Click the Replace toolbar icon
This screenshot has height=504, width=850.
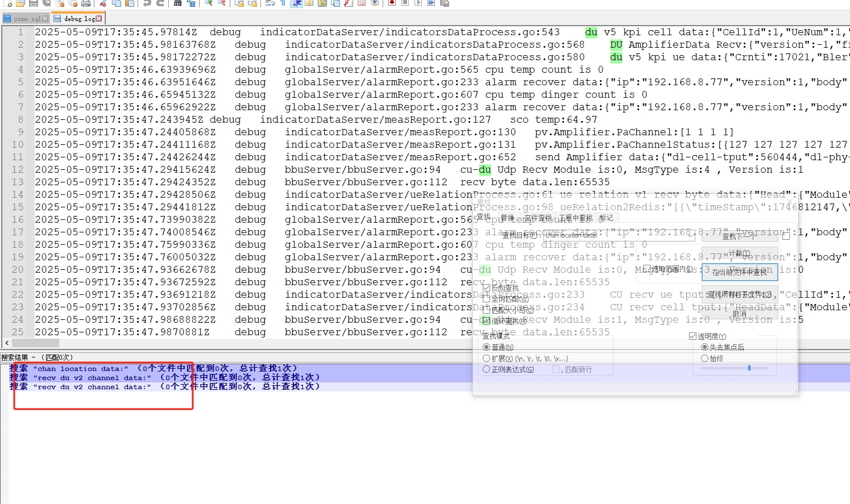(191, 3)
